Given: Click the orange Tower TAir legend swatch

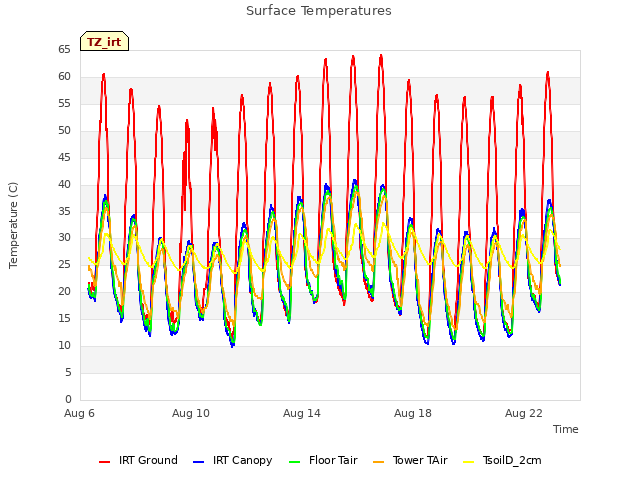Looking at the screenshot, I should (378, 462).
